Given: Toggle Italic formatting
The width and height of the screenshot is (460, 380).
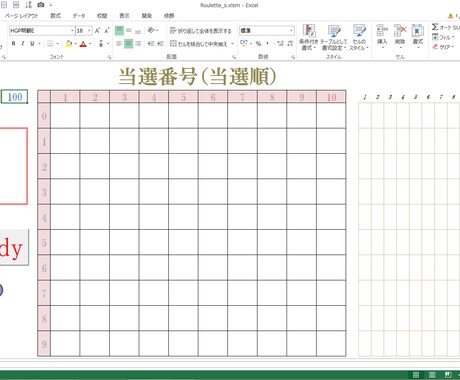Looking at the screenshot, I should (x=23, y=43).
